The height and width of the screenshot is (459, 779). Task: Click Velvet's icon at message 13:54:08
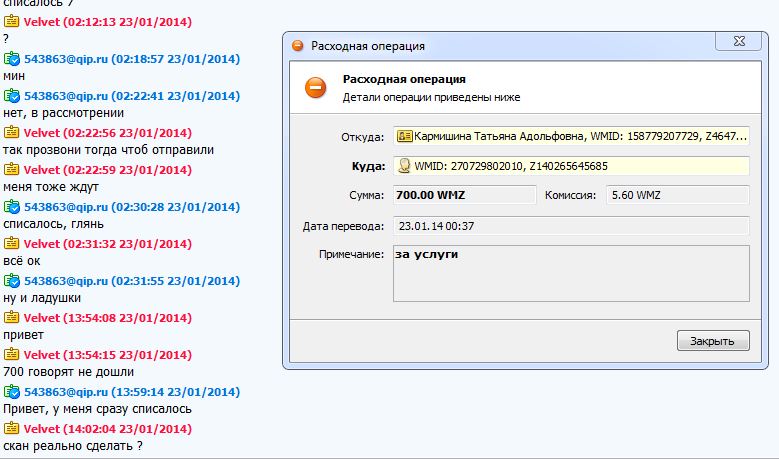[x=11, y=317]
